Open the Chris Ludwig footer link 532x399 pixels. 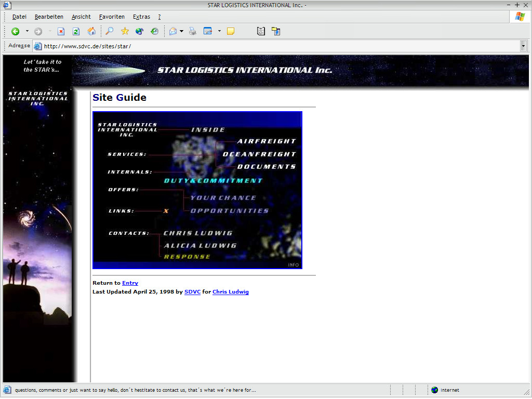point(230,292)
